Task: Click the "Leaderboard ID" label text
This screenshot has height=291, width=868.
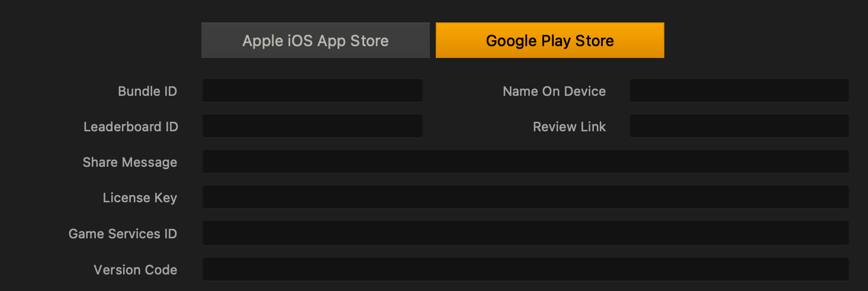Action: click(131, 127)
